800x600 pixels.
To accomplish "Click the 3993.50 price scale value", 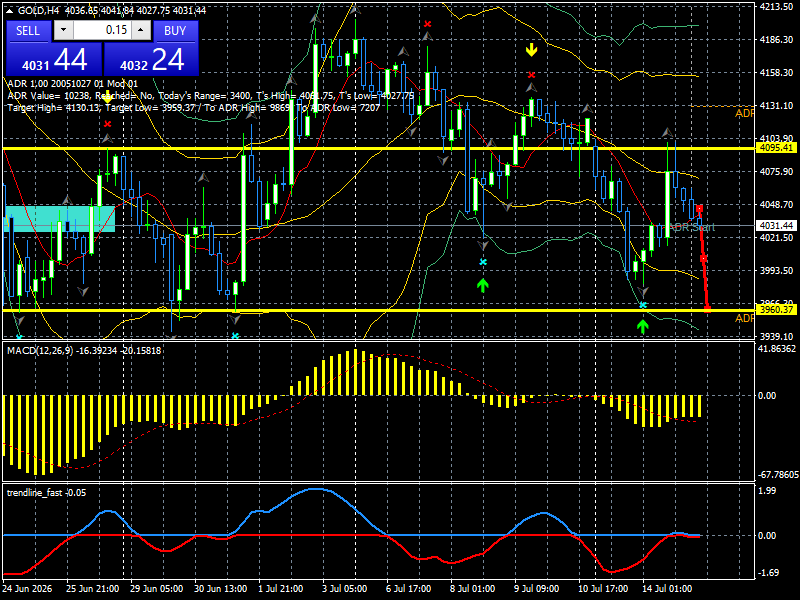I will click(x=776, y=270).
